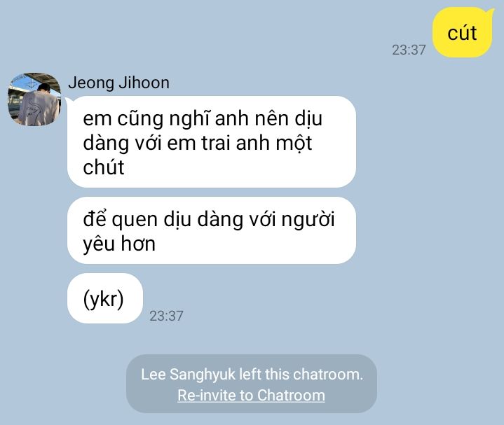Open Jeong Jihoon's profile picture
Screen dimensions: 504x425
tap(34, 99)
